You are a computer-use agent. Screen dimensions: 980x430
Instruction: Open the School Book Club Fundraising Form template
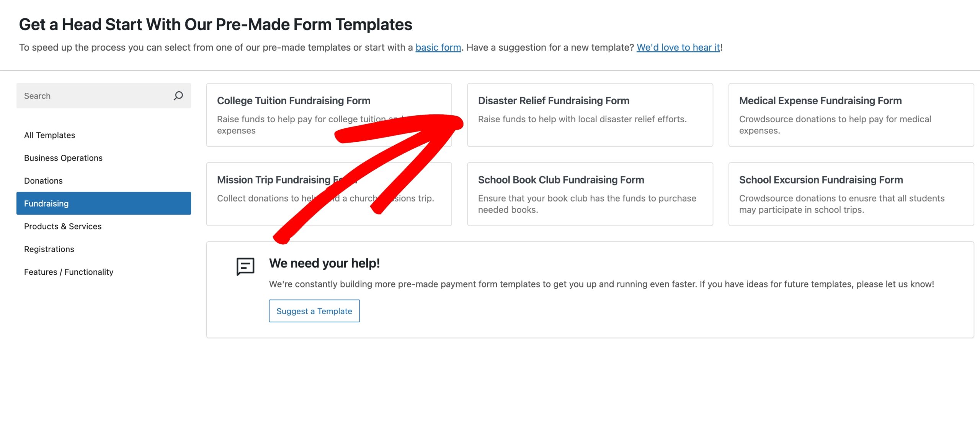[590, 194]
